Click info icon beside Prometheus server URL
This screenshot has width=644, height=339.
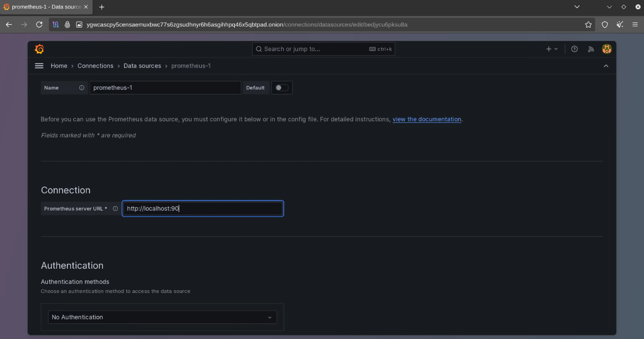click(115, 209)
